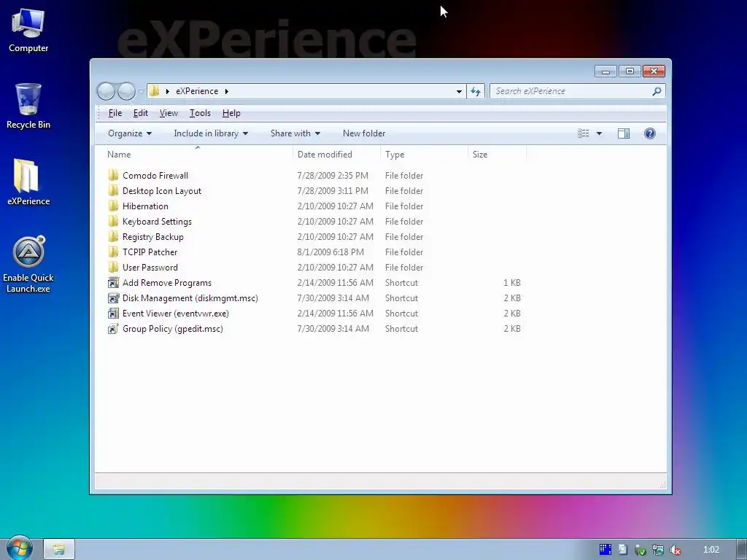The width and height of the screenshot is (747, 560).
Task: Open the Organize dropdown
Action: [x=130, y=133]
